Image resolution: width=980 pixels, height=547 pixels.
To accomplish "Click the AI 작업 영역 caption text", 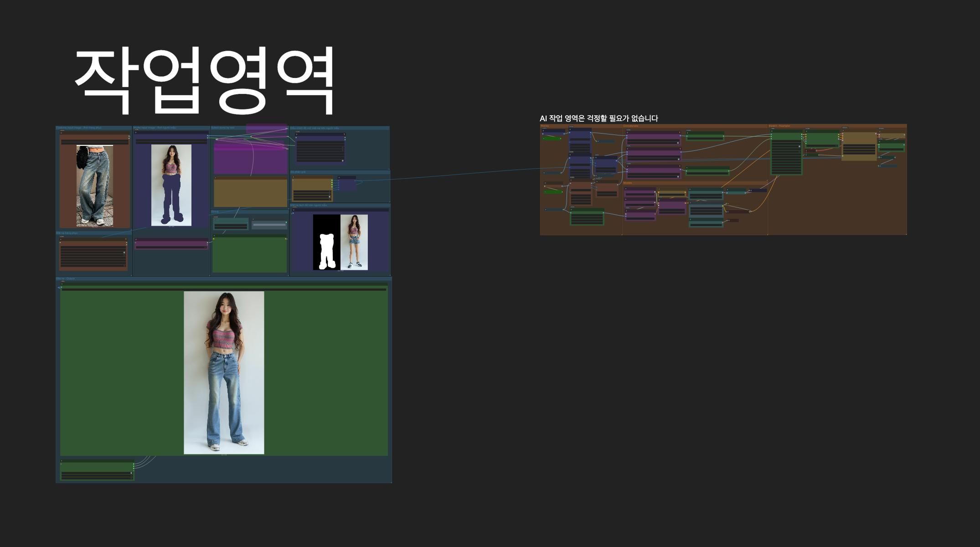I will (598, 119).
